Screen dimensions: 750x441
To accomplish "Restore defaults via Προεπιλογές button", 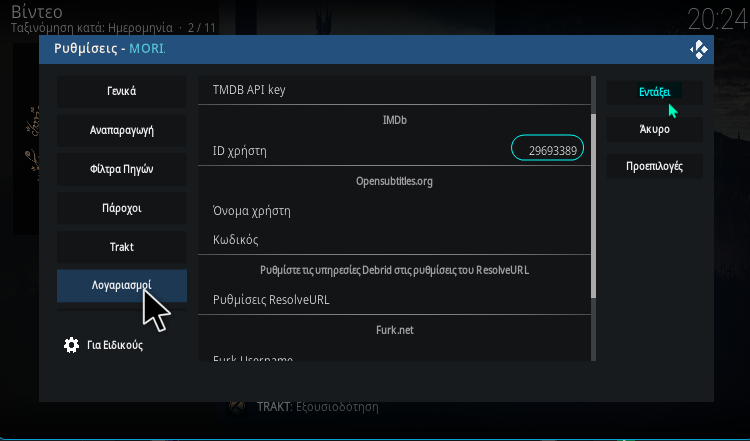I will coord(654,166).
